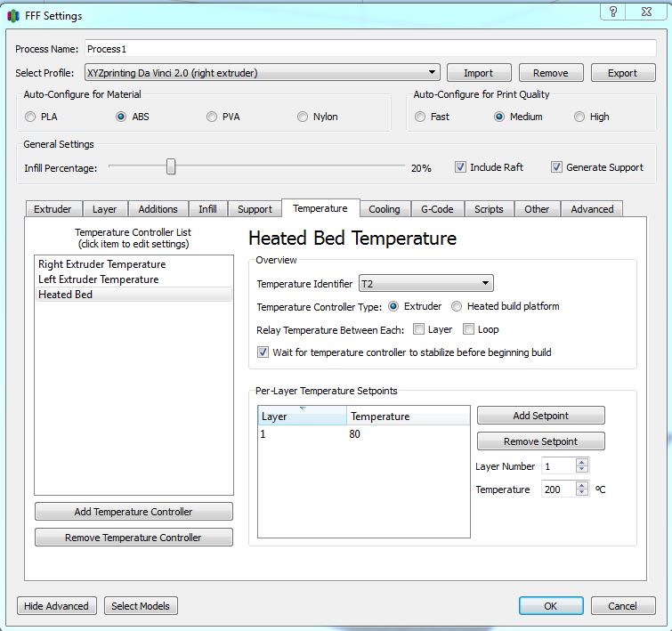Choose Heated build platform controller type
672x631 pixels.
(457, 306)
